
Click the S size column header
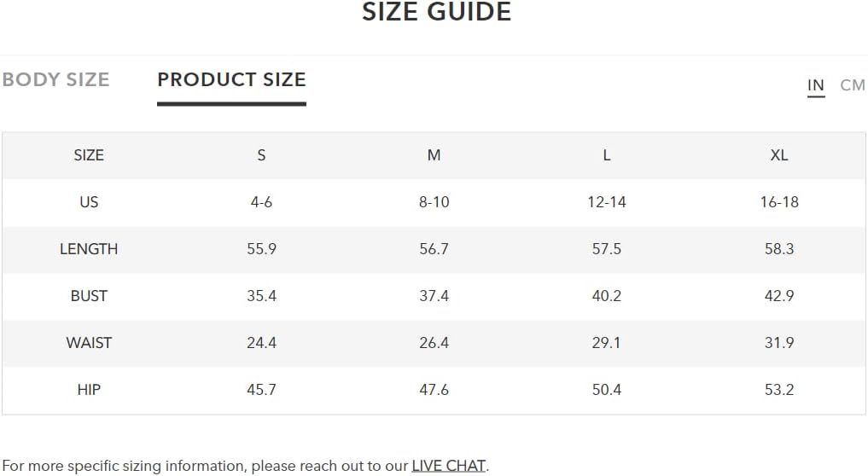pyautogui.click(x=261, y=155)
